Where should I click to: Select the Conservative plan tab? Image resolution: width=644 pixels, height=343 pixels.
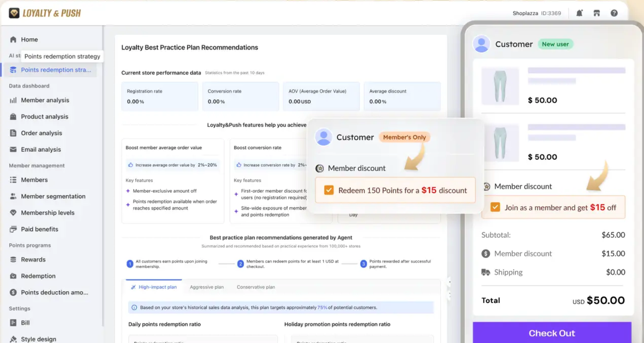tap(256, 287)
